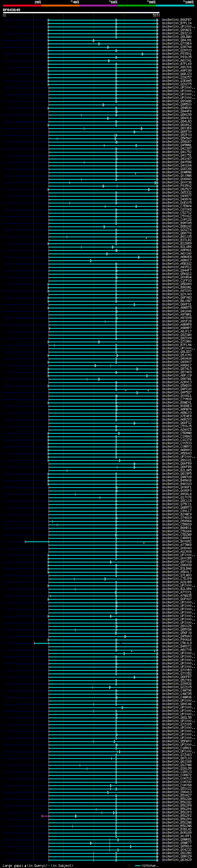
Task: Select the UniRef100_Q6KFS1 label
Action: click(177, 304)
